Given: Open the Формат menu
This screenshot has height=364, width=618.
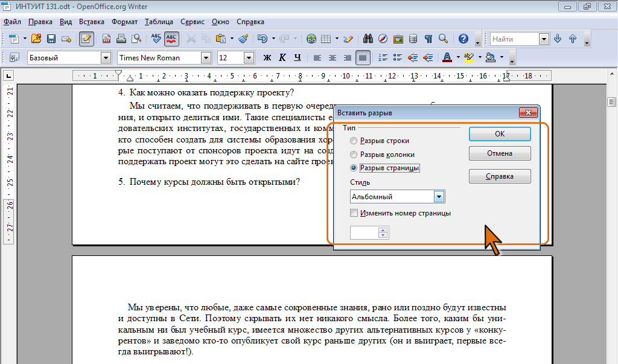Looking at the screenshot, I should click(x=124, y=22).
